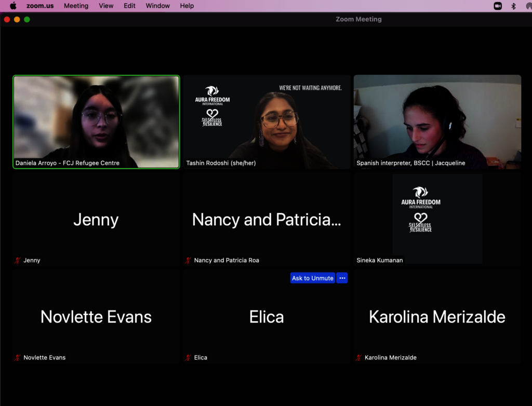
Task: Click the Bluetooth status icon
Action: point(513,6)
